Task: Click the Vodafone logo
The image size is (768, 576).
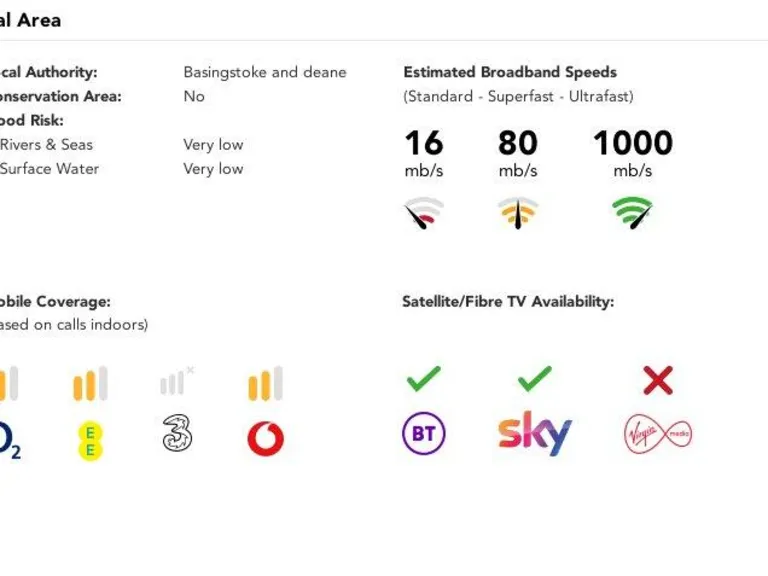Action: click(x=265, y=438)
